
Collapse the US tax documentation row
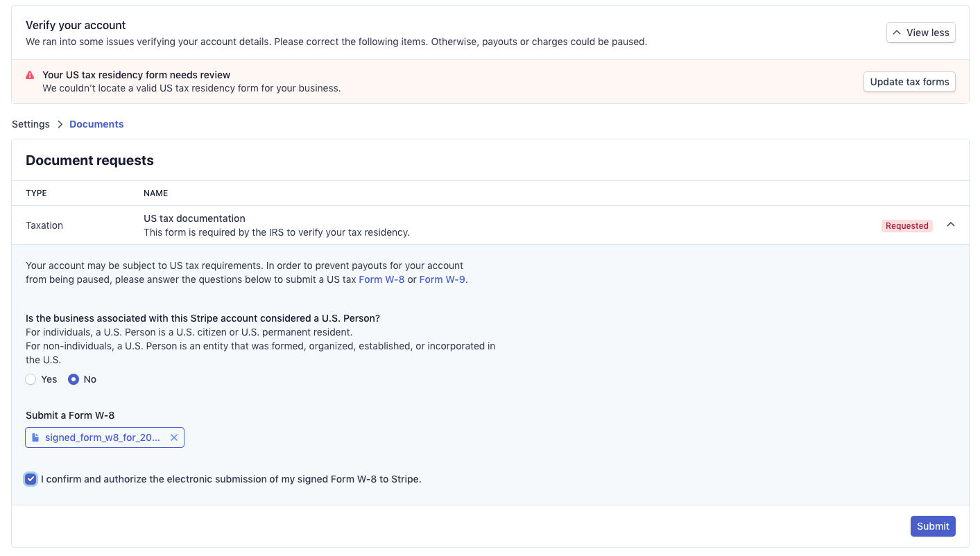951,225
